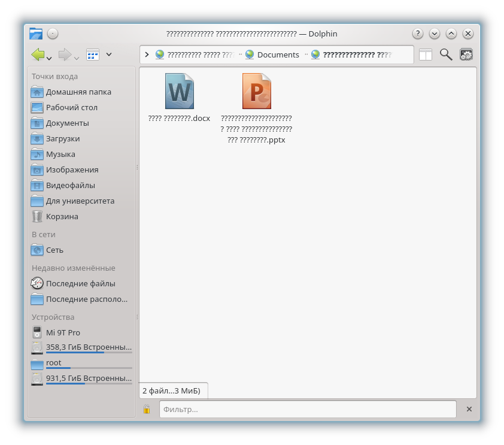Open Загрузки in the places sidebar
The height and width of the screenshot is (445, 504).
tap(62, 139)
